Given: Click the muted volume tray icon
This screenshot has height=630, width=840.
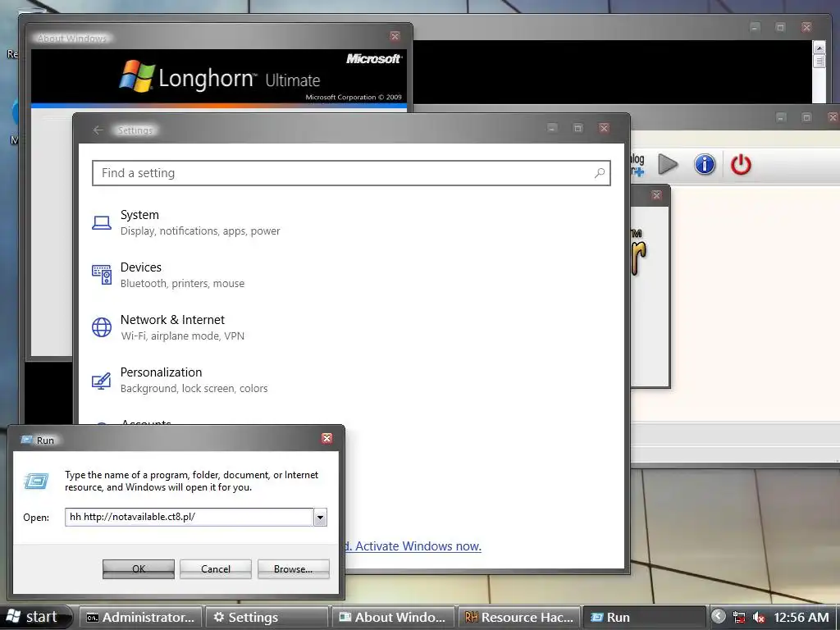Looking at the screenshot, I should (758, 617).
